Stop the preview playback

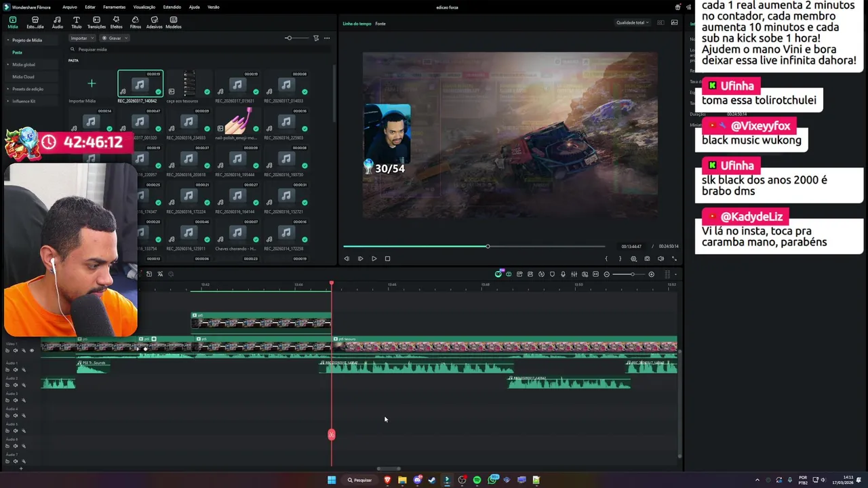[x=387, y=258]
